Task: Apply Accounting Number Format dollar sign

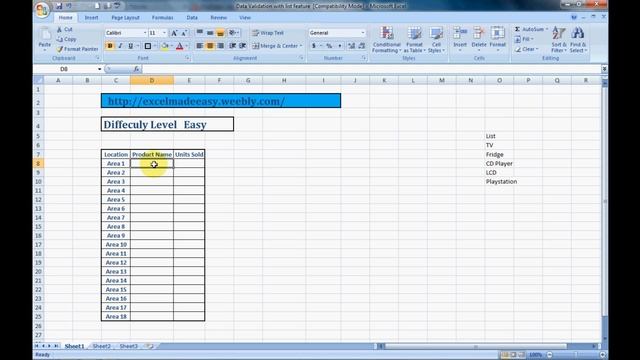Action: click(314, 46)
